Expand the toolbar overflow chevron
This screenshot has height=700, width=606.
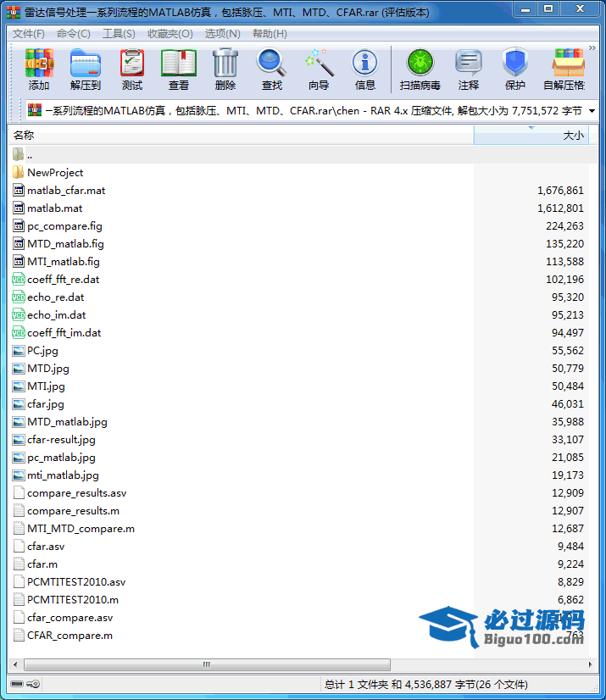pyautogui.click(x=592, y=47)
